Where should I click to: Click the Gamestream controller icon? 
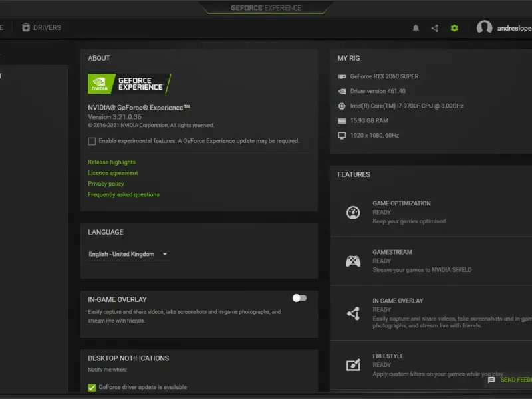(x=353, y=261)
